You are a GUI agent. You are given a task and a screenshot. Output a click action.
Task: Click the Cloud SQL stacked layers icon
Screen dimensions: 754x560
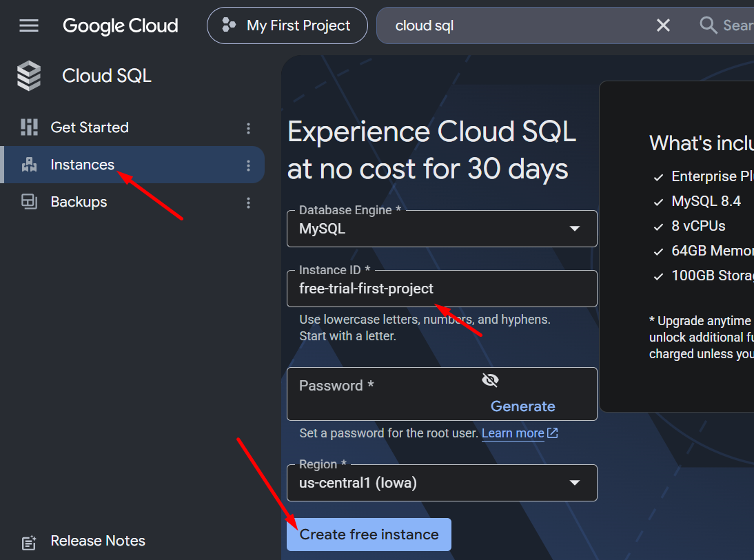click(29, 76)
